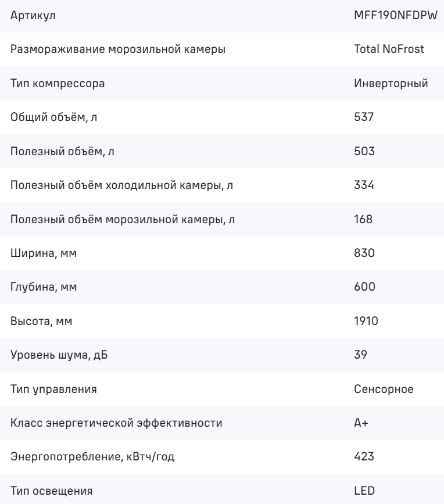Click the Total NoFrost defrost value
The width and height of the screenshot is (444, 504).
389,49
